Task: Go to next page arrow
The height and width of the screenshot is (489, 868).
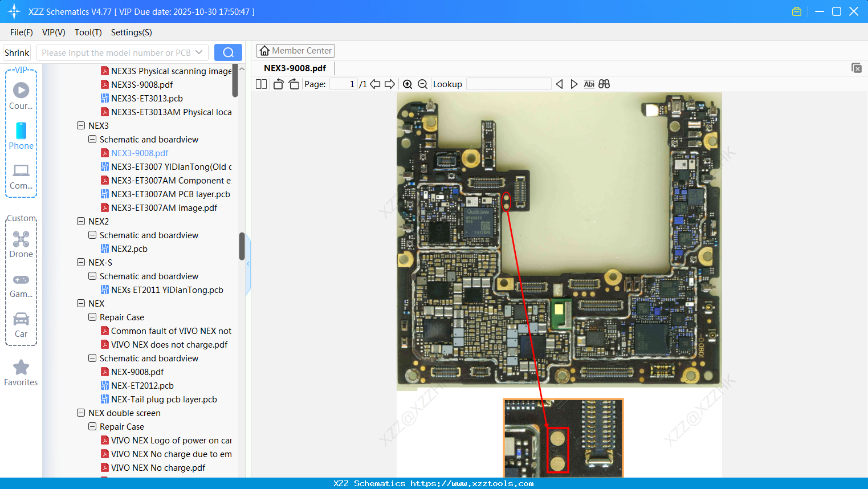Action: [390, 84]
